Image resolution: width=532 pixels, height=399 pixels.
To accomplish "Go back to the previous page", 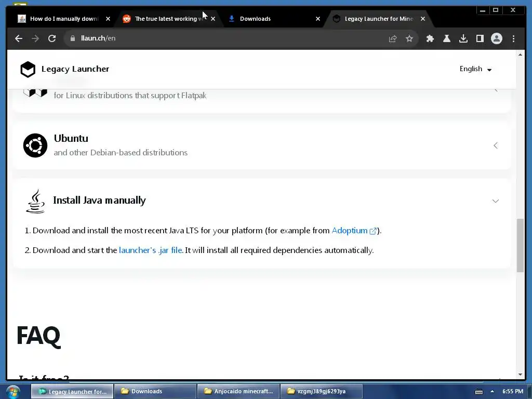I will click(19, 38).
